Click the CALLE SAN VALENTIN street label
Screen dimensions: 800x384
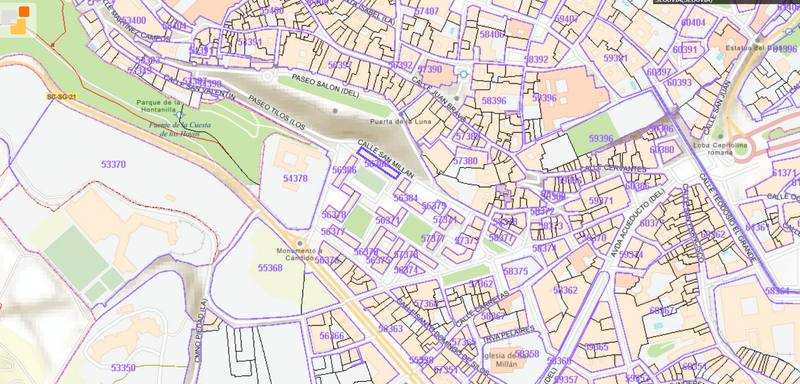click(x=199, y=86)
